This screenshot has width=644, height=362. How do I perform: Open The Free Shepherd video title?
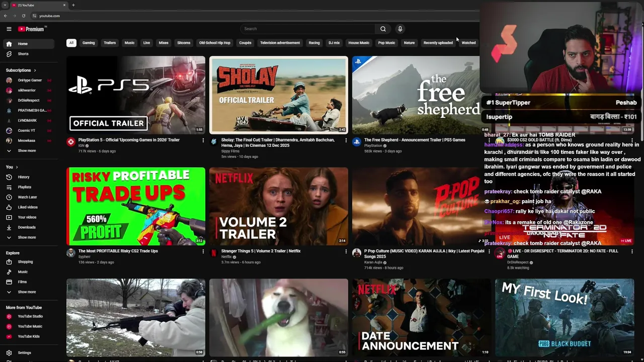point(415,140)
